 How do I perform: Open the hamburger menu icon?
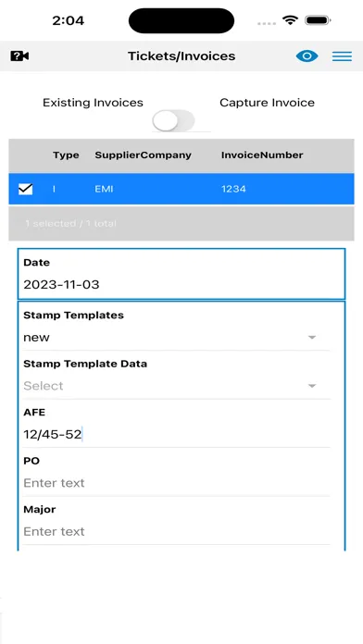coord(342,56)
